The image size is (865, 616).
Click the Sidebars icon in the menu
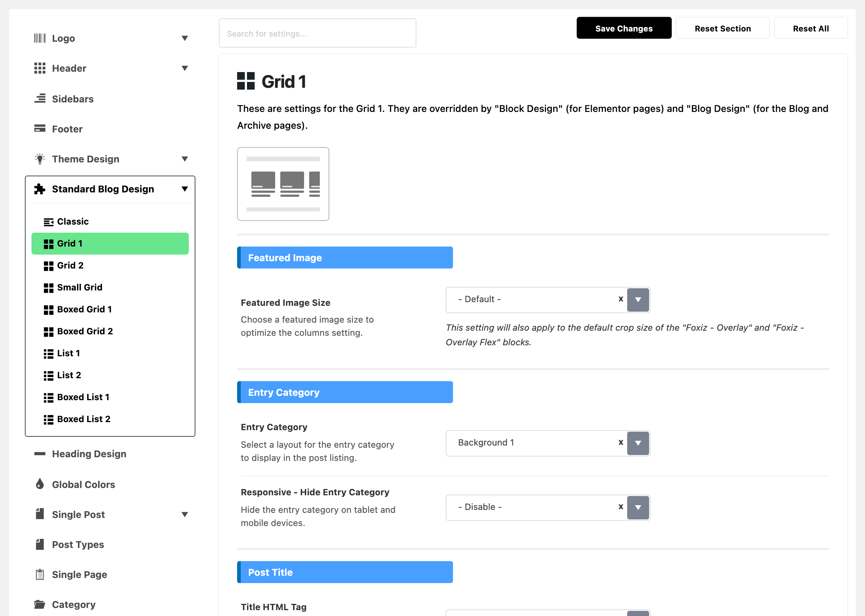[x=40, y=99]
